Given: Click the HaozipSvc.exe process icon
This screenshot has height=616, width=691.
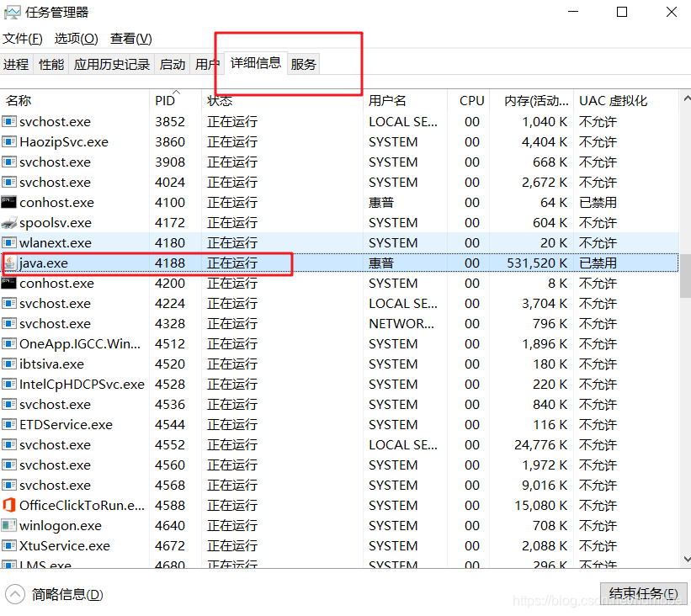Looking at the screenshot, I should click(9, 141).
